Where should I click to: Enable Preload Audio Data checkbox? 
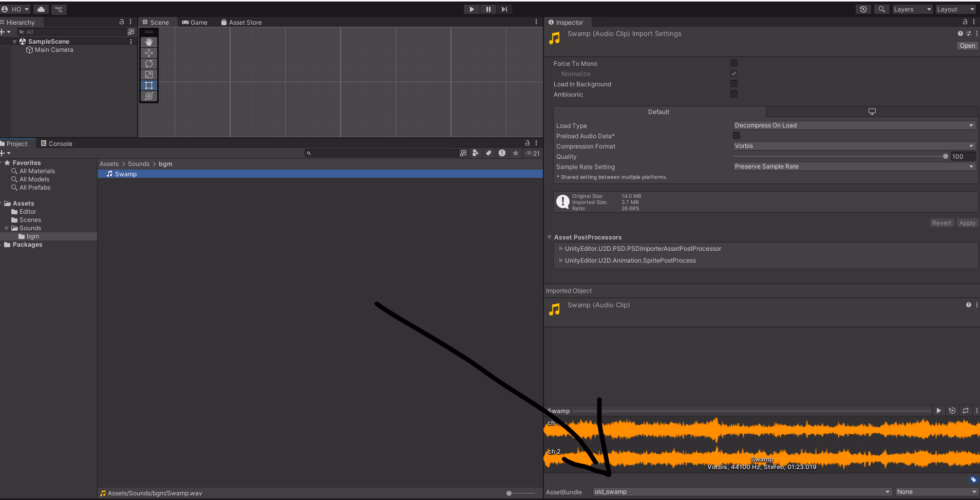737,136
